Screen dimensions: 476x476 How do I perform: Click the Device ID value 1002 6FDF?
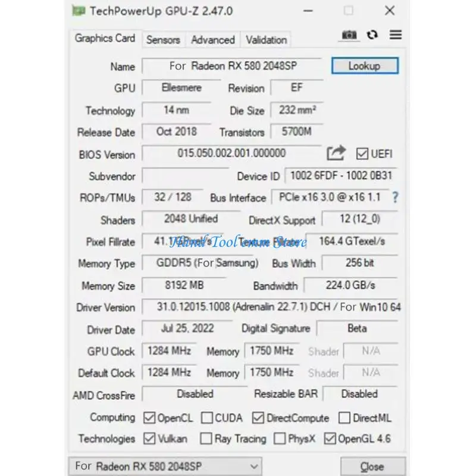point(341,176)
